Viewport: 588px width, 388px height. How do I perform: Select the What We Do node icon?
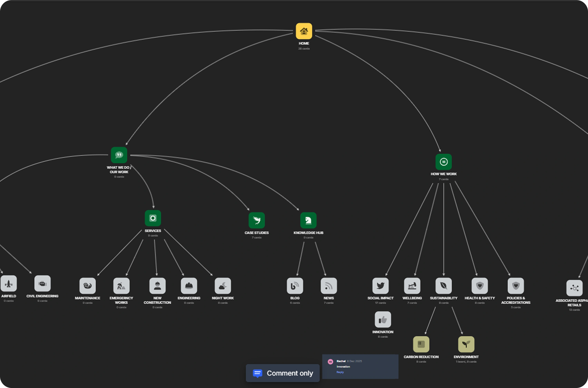pyautogui.click(x=119, y=155)
